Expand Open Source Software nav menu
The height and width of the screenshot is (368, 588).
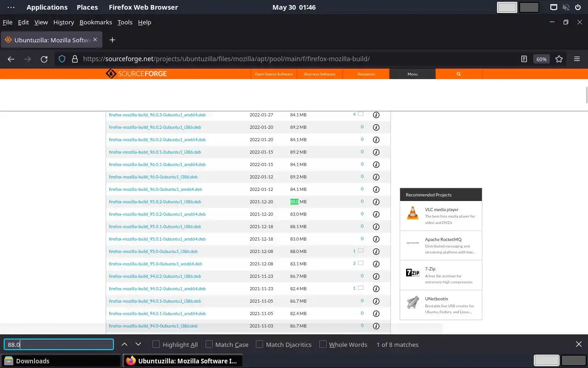point(274,74)
